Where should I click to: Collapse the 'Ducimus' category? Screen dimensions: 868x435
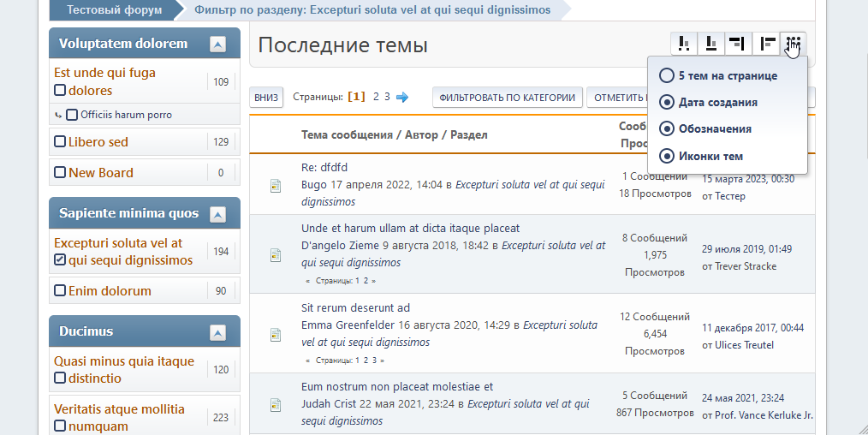coord(217,331)
